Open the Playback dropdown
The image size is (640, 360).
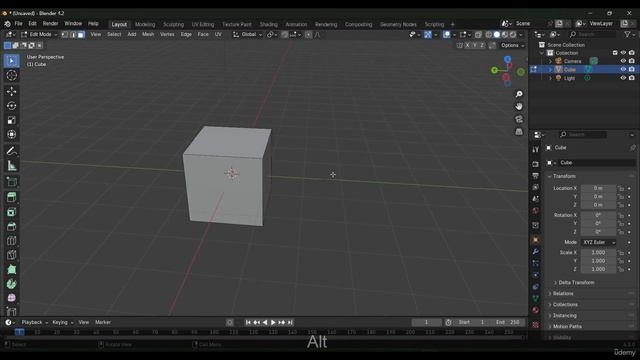point(35,322)
